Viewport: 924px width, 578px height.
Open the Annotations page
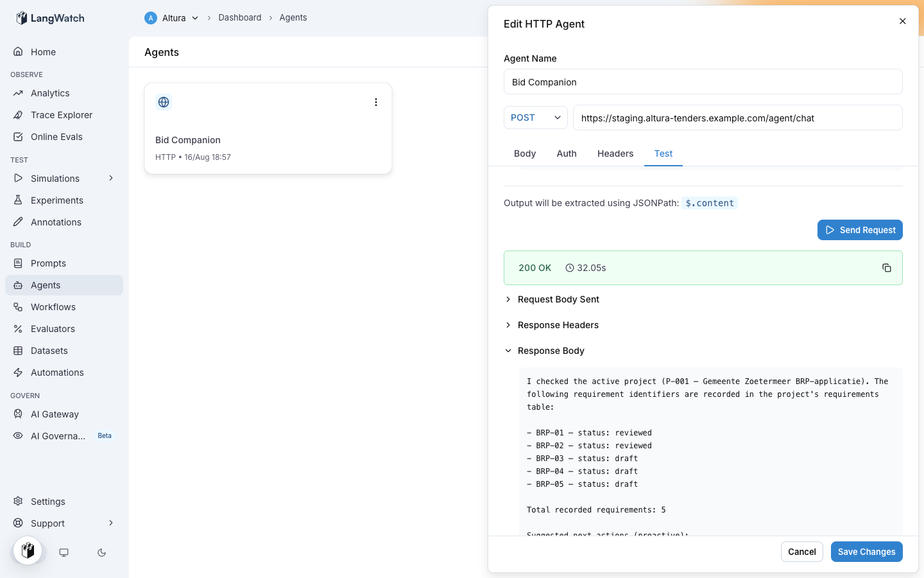coord(64,222)
